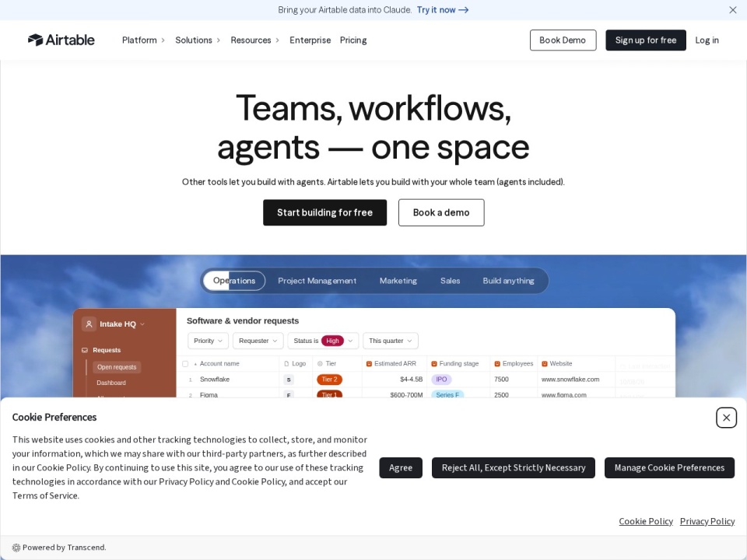Click Start building for free
747x560 pixels.
point(325,212)
